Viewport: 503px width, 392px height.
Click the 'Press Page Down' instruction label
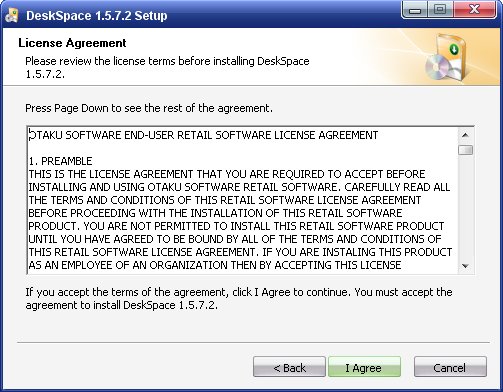coord(149,108)
